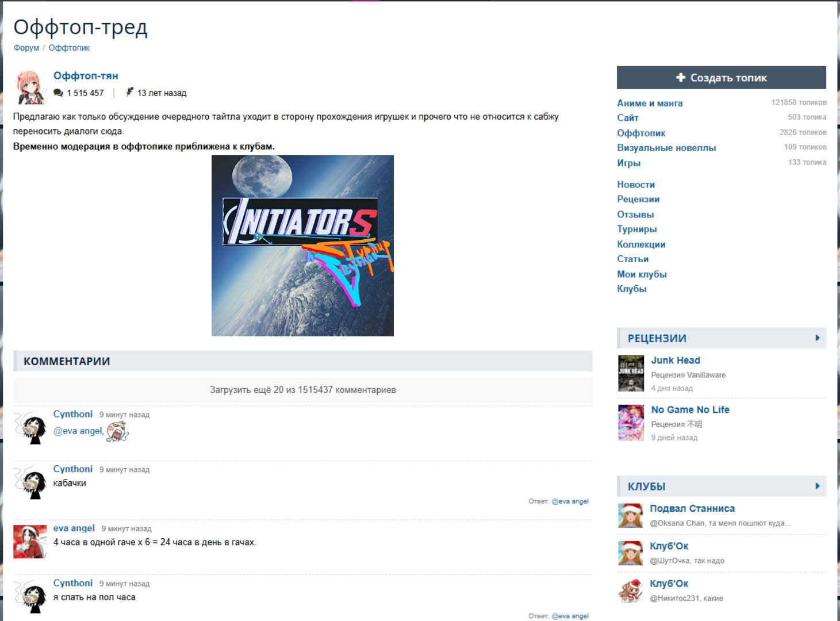
Task: Open the Турниры sidebar link
Action: 636,229
